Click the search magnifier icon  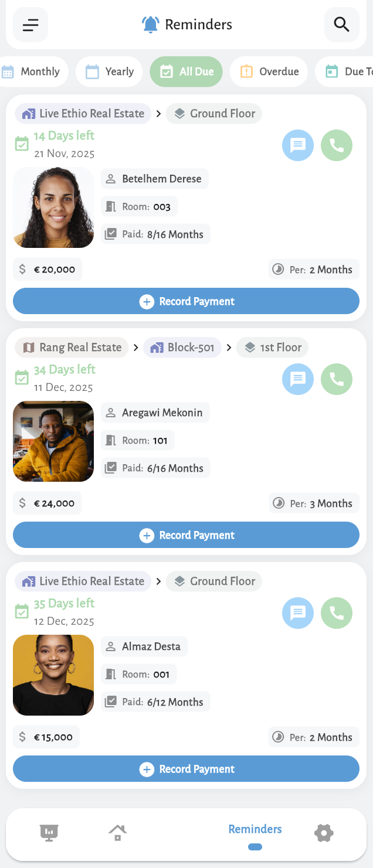341,25
